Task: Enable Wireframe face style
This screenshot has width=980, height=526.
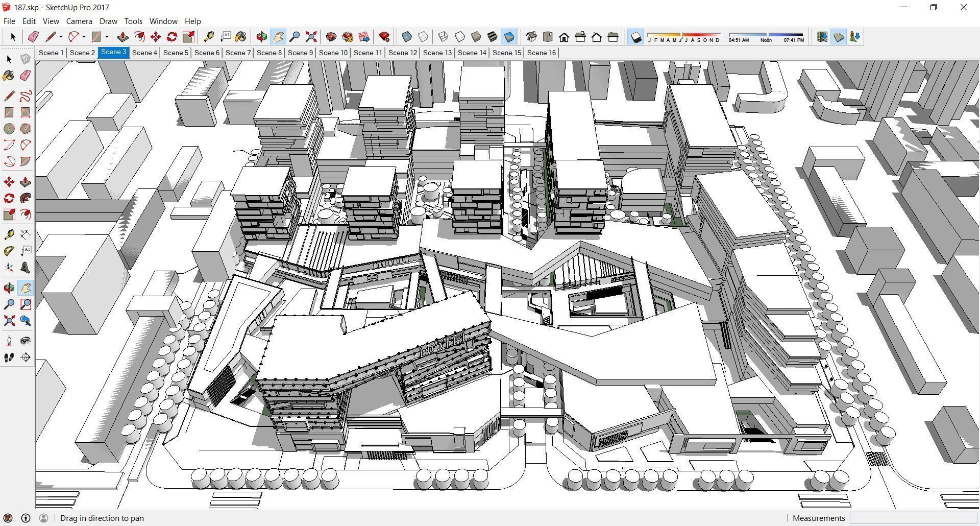Action: 443,37
